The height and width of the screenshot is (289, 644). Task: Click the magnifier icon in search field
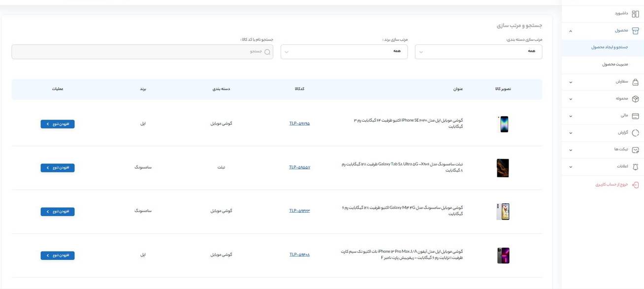[x=267, y=52]
